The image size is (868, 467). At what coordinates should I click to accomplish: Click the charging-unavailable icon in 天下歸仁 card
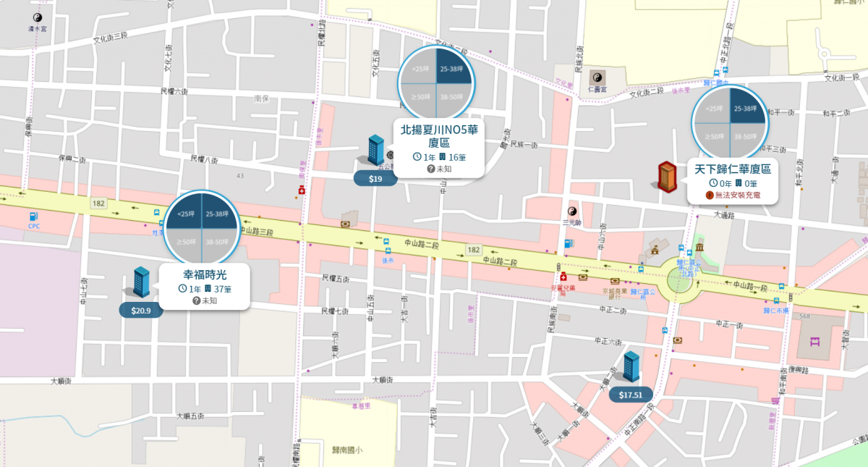click(x=710, y=195)
